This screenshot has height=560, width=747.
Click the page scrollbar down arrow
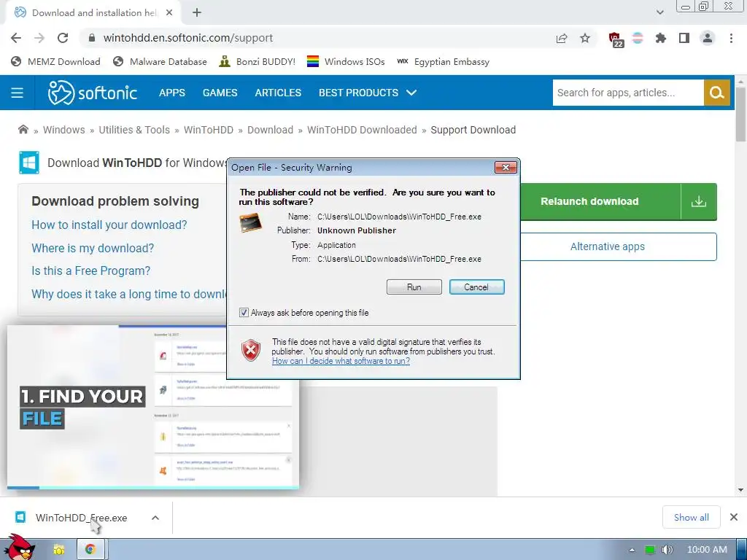pyautogui.click(x=740, y=490)
